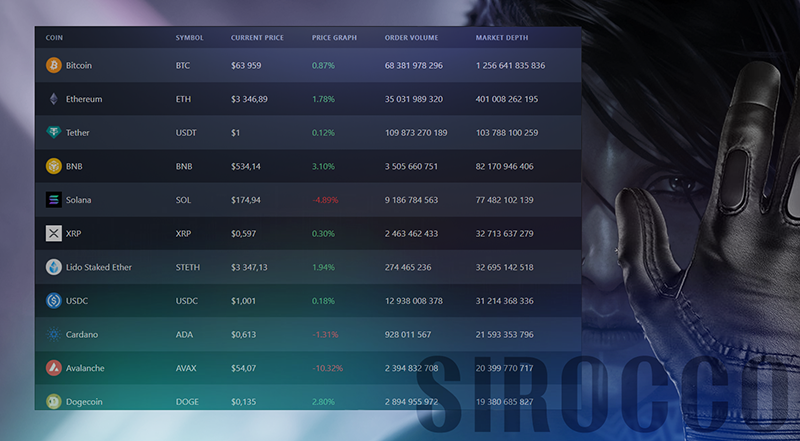Viewport: 800px width, 441px height.
Task: Open the Dogecoin coin name
Action: [84, 402]
